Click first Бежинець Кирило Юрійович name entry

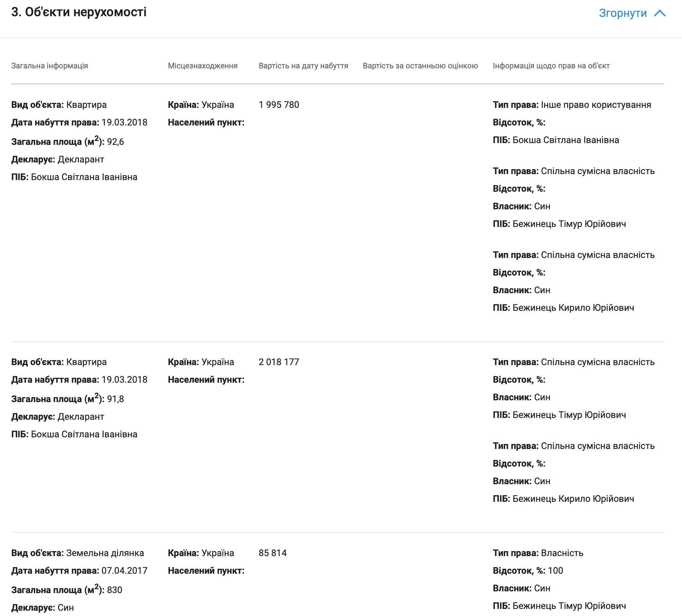[x=573, y=308]
